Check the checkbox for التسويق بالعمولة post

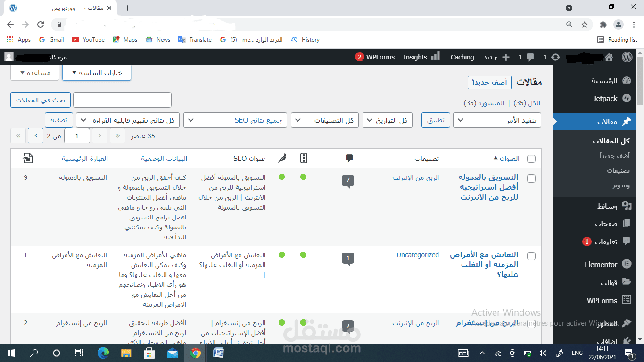531,178
